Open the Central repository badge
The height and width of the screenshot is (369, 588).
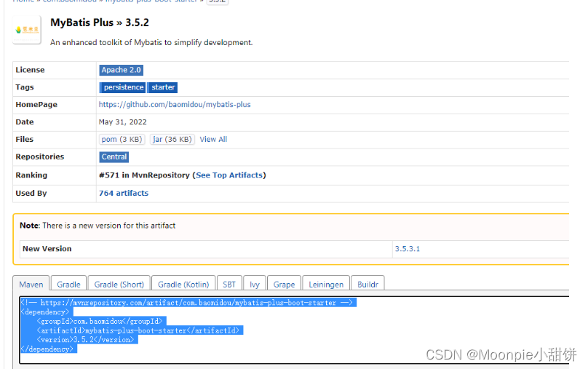pos(114,157)
